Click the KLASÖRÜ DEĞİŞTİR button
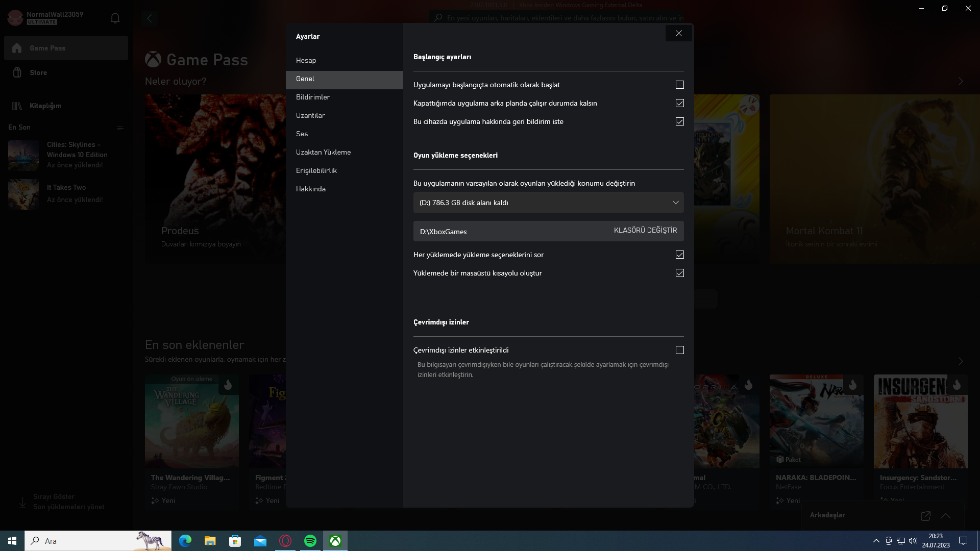980x551 pixels. pos(645,231)
